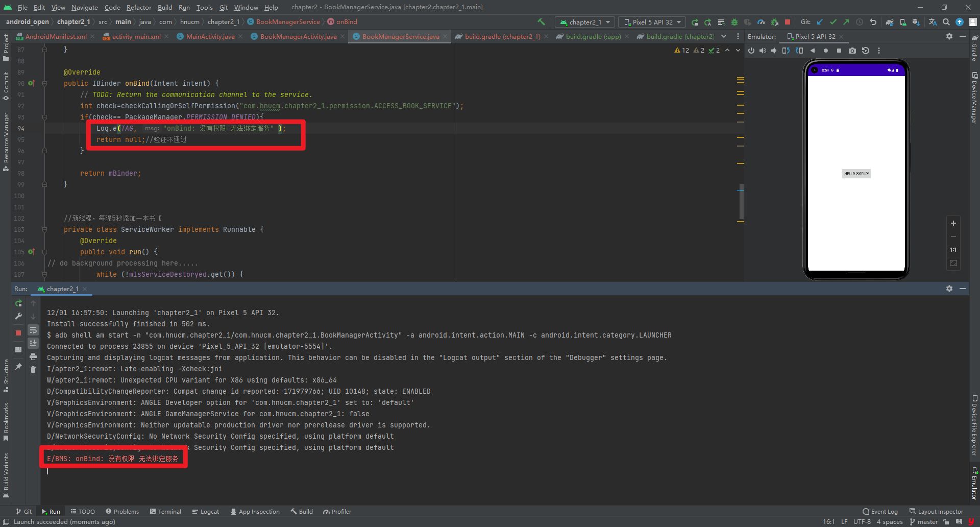Click the Git Rollback undo icon

(x=873, y=22)
